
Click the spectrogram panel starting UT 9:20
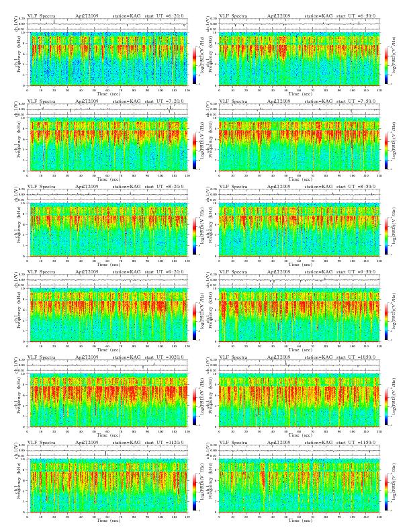[x=107, y=315]
